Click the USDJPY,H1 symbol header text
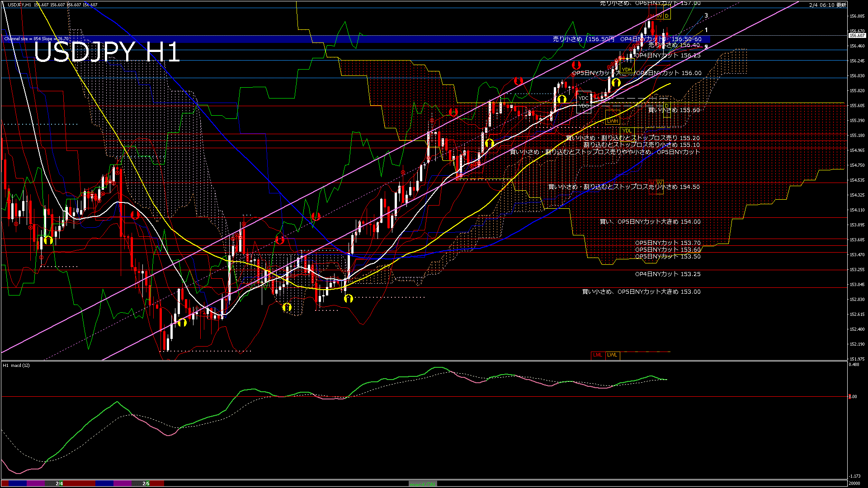 [19, 5]
